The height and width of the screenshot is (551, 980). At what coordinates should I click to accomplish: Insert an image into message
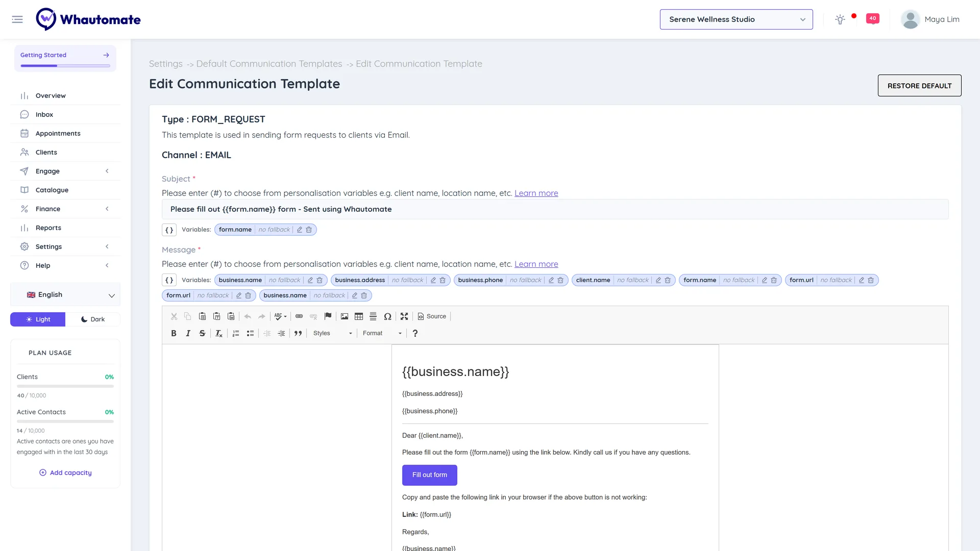[345, 316]
